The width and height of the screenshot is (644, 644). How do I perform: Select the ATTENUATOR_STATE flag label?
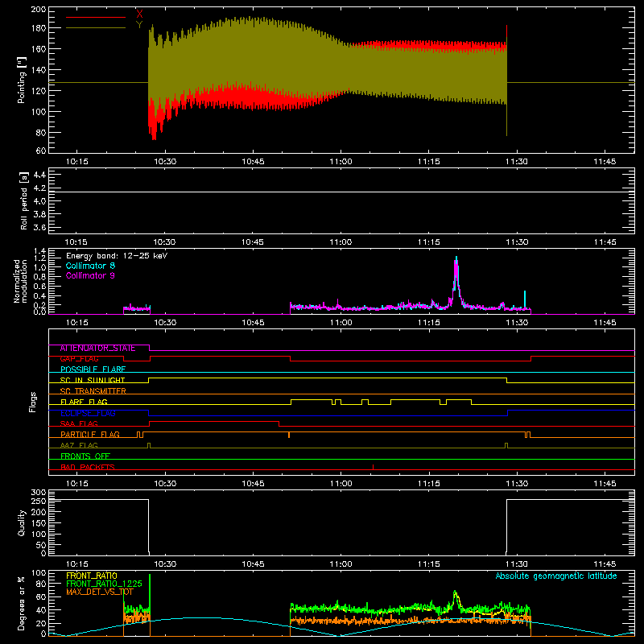tap(97, 349)
